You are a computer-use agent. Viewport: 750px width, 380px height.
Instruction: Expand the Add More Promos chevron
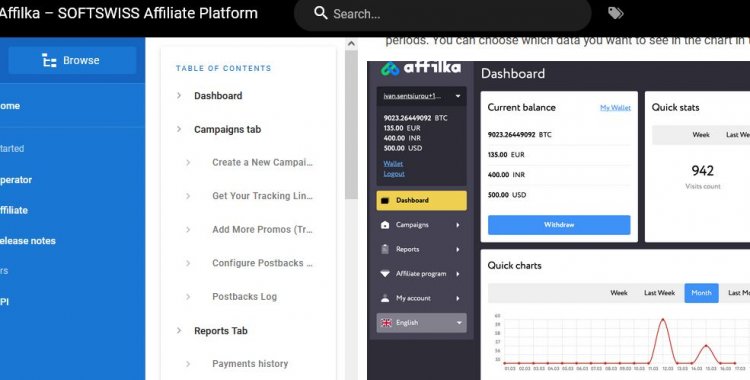pos(188,230)
